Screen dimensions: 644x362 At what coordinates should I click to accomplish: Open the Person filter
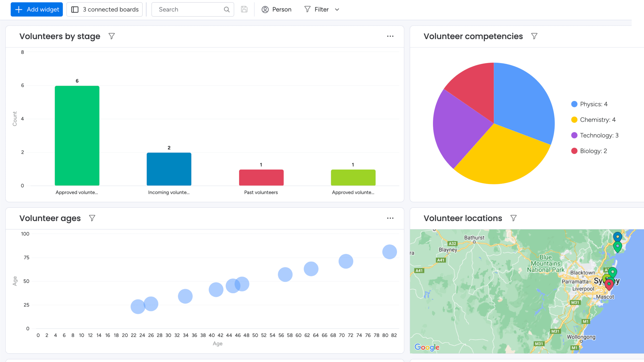pyautogui.click(x=277, y=10)
